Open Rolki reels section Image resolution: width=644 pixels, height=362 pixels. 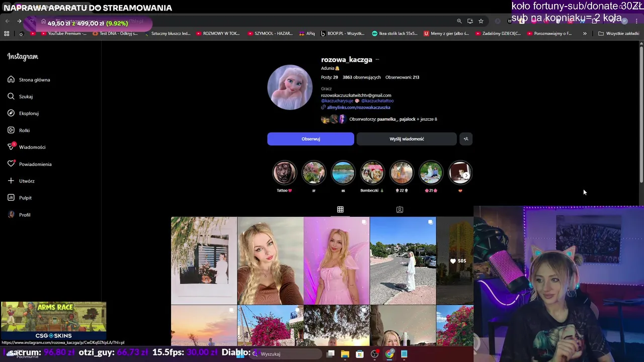tap(19, 130)
